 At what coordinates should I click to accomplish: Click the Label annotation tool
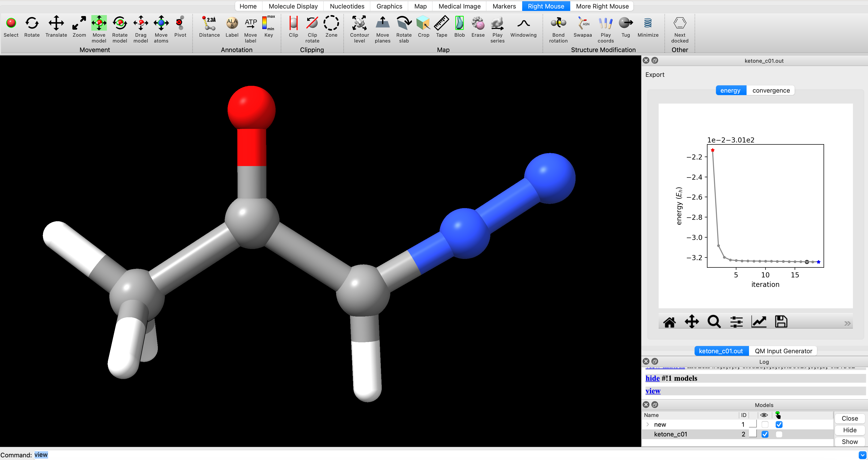[x=232, y=23]
